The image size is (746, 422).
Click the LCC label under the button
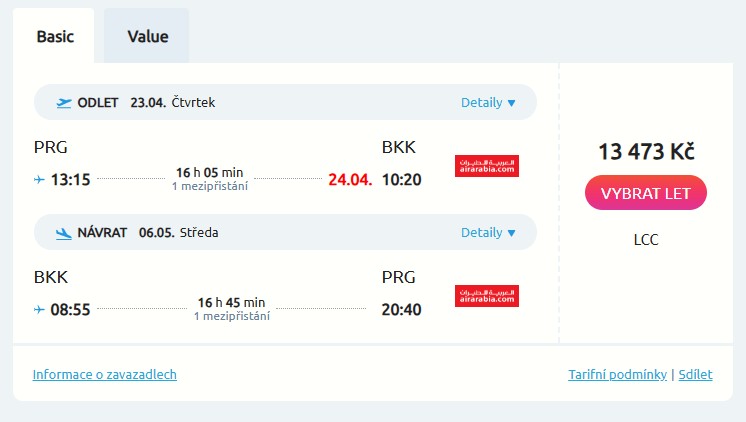click(646, 240)
